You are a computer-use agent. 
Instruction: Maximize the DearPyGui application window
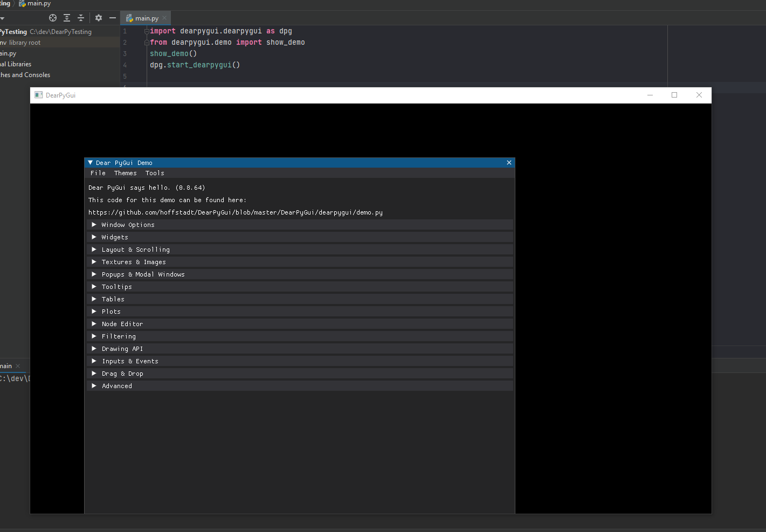(x=674, y=95)
